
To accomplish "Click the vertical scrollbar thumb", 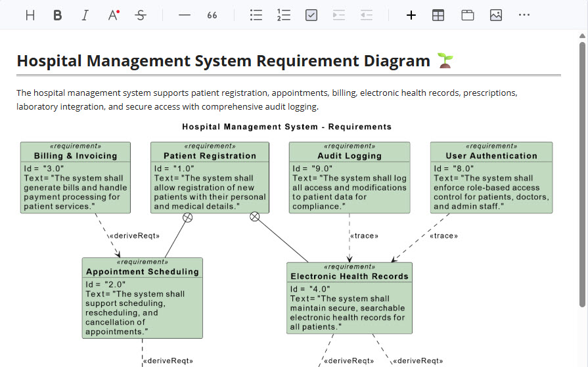I will [x=582, y=175].
